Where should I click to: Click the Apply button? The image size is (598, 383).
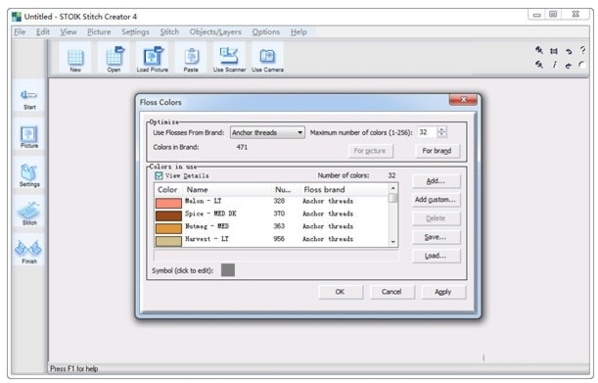443,292
